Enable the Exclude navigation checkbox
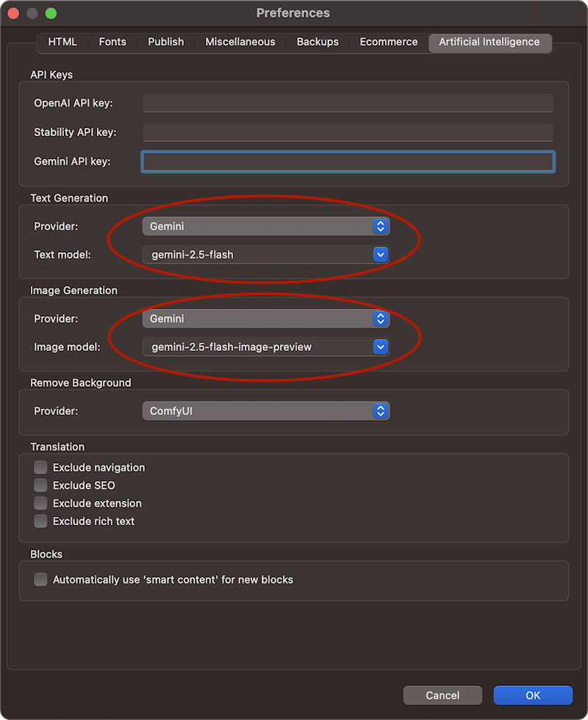The image size is (588, 720). pyautogui.click(x=41, y=468)
